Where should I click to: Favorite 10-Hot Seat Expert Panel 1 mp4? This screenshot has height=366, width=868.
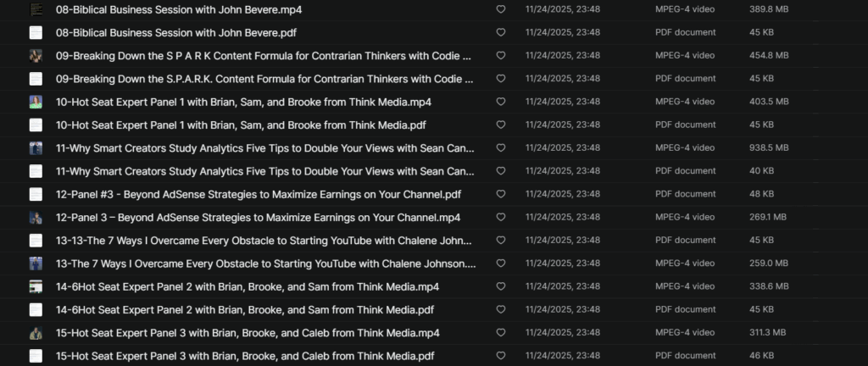coord(500,102)
